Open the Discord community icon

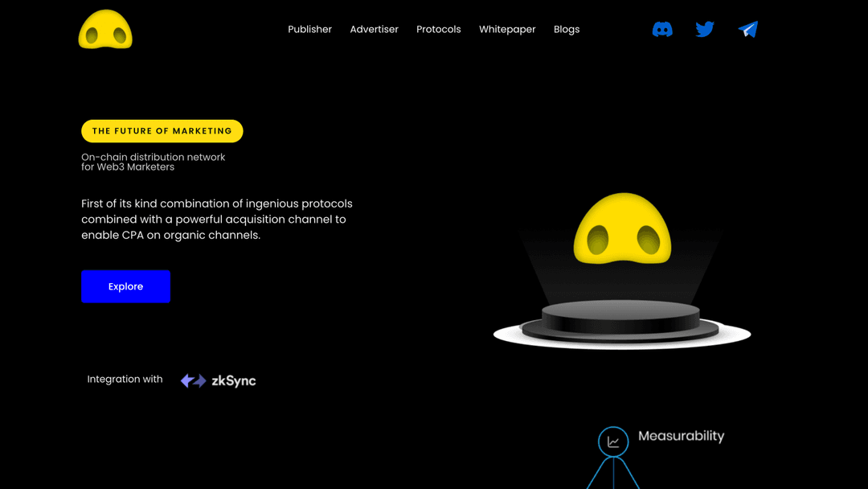coord(662,30)
